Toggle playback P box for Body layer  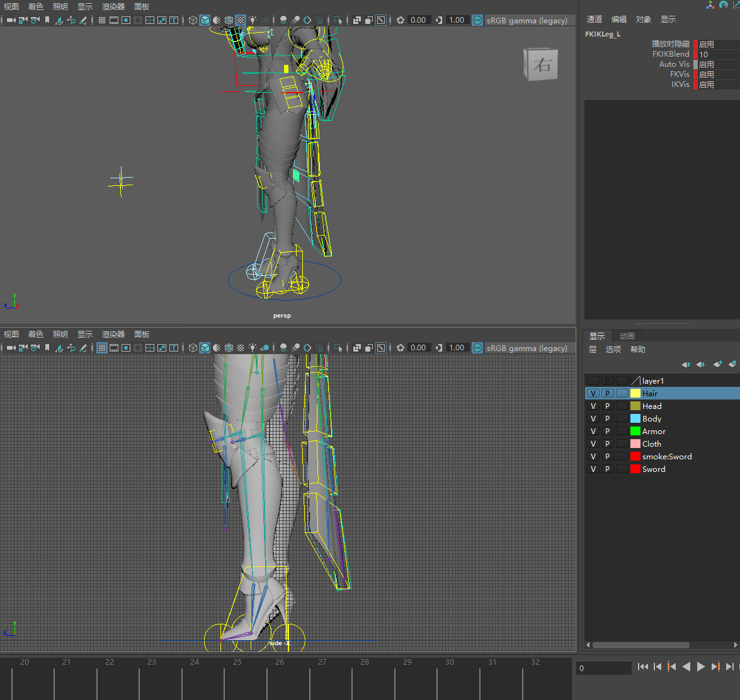(607, 419)
